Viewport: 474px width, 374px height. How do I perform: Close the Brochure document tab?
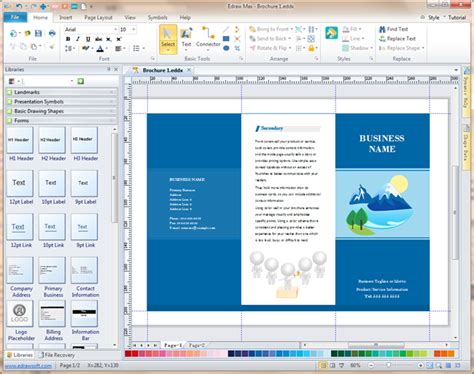[x=189, y=70]
